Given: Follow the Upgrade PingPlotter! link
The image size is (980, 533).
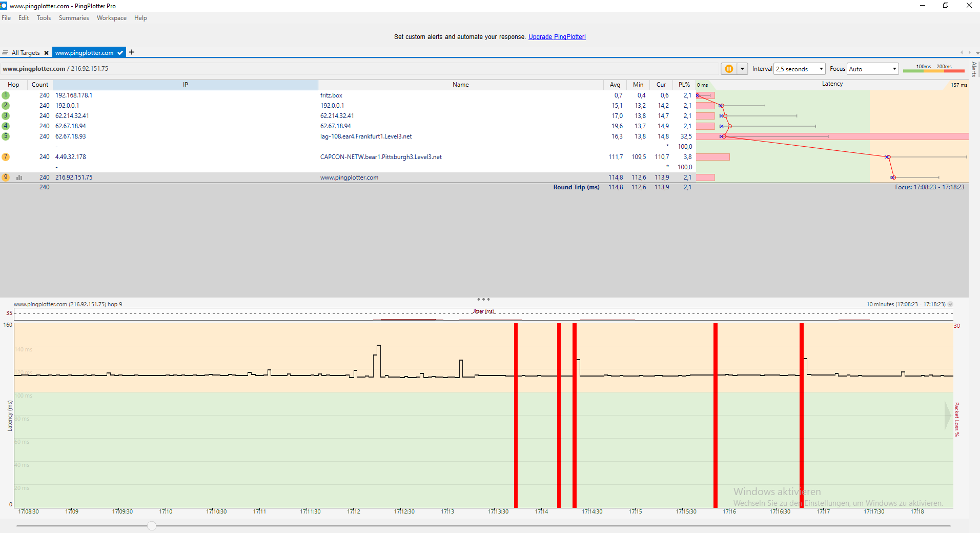Looking at the screenshot, I should tap(557, 37).
